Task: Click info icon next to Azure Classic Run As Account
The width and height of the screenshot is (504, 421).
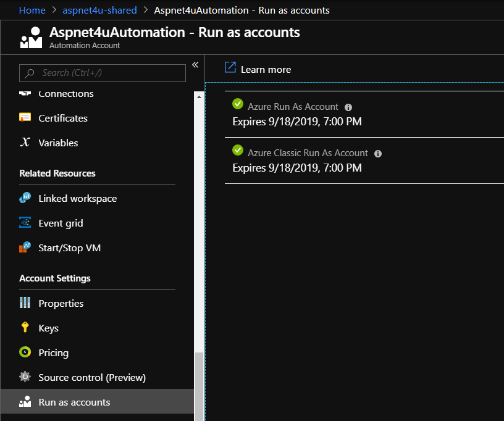Action: 378,154
